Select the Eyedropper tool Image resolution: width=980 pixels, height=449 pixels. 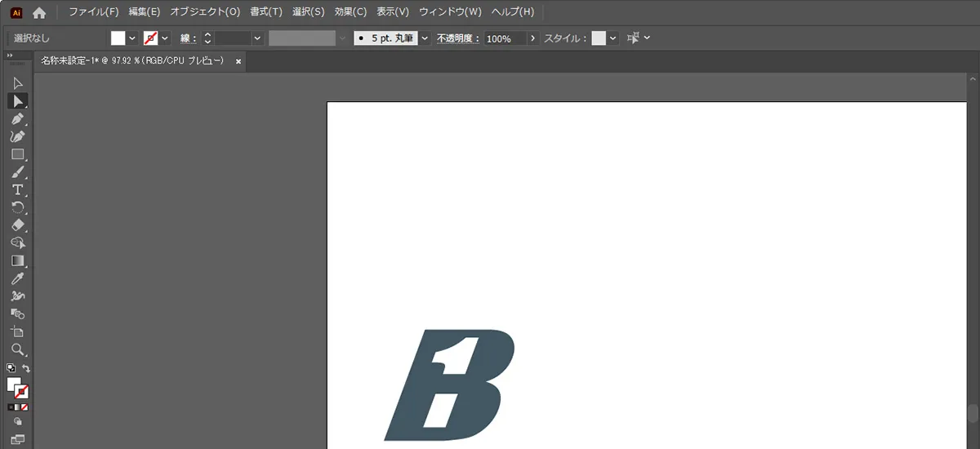[x=17, y=279]
